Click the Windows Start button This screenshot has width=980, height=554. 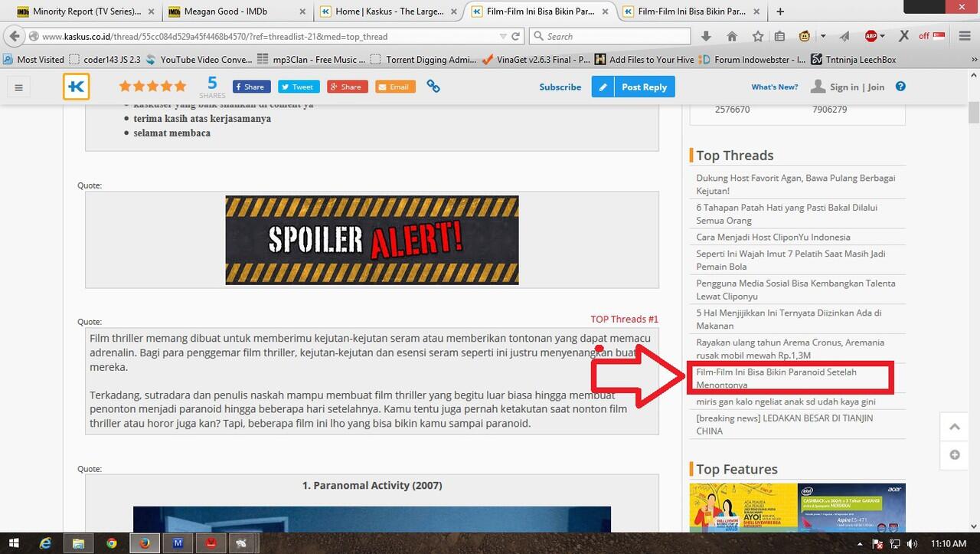coord(15,543)
